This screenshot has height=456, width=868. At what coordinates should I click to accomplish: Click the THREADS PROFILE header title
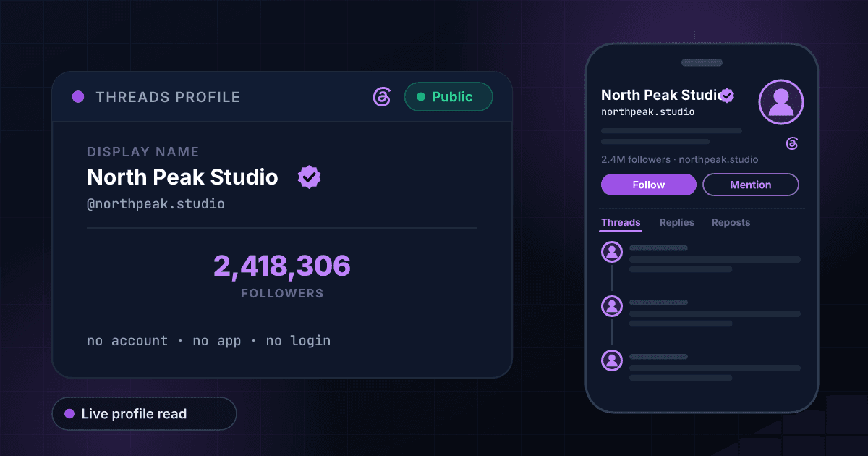[168, 97]
